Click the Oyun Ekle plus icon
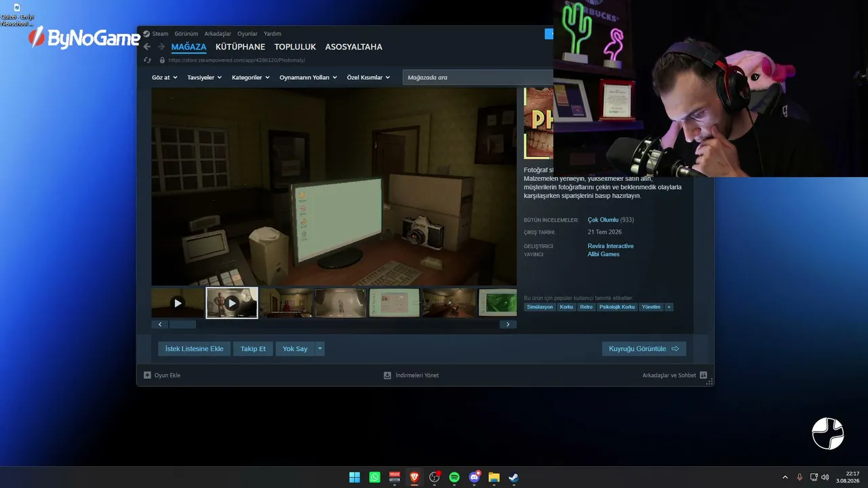 pyautogui.click(x=147, y=375)
